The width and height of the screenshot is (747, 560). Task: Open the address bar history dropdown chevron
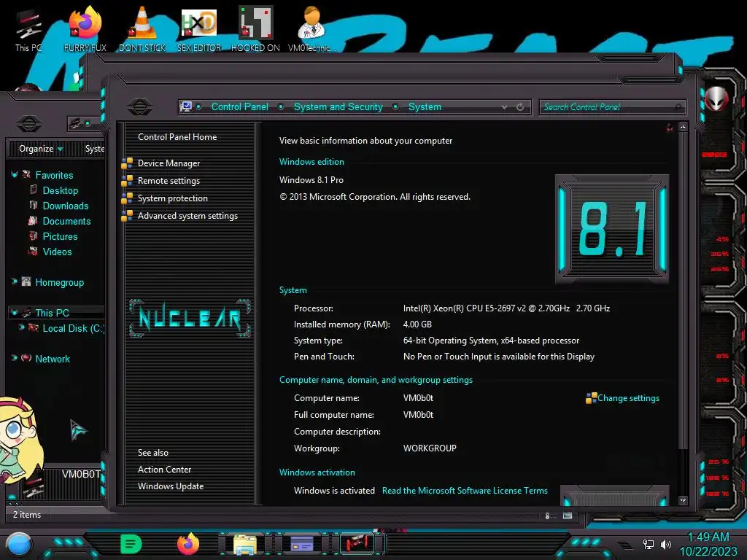504,107
